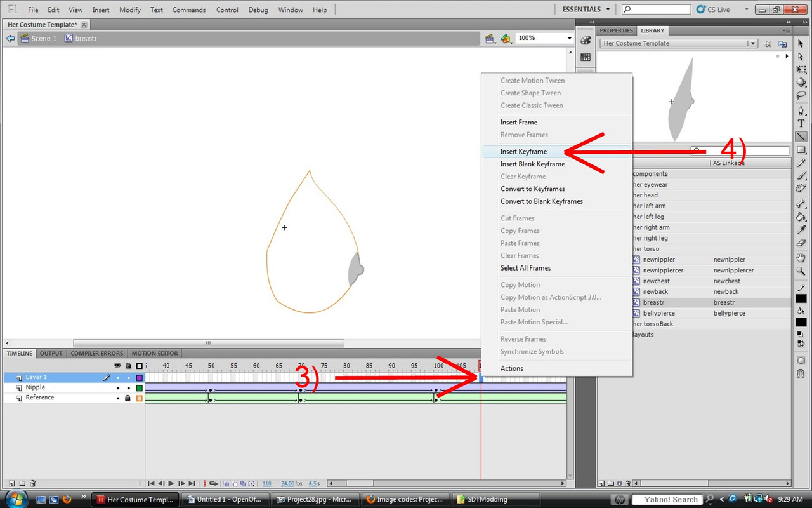Screen dimensions: 812x508
Task: Select the Text tool
Action: click(801, 123)
